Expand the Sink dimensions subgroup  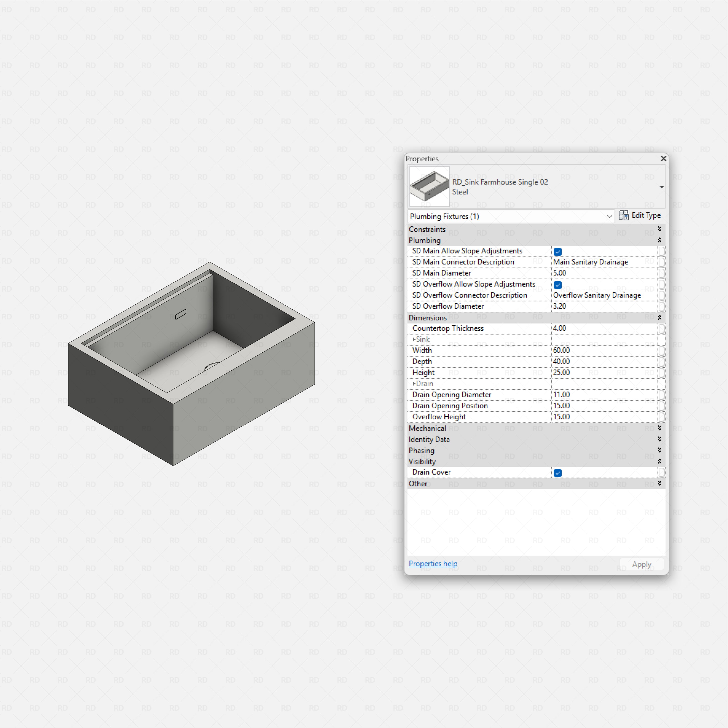(x=415, y=339)
